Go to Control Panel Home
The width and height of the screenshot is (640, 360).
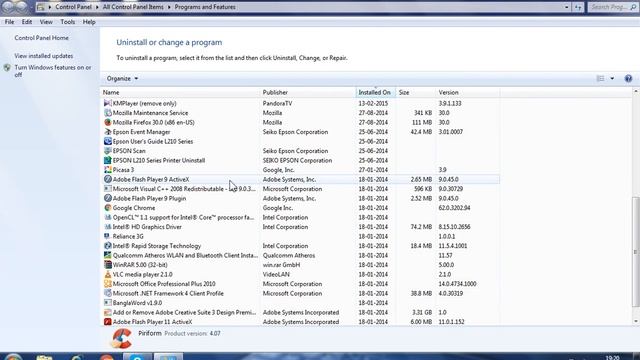[41, 38]
